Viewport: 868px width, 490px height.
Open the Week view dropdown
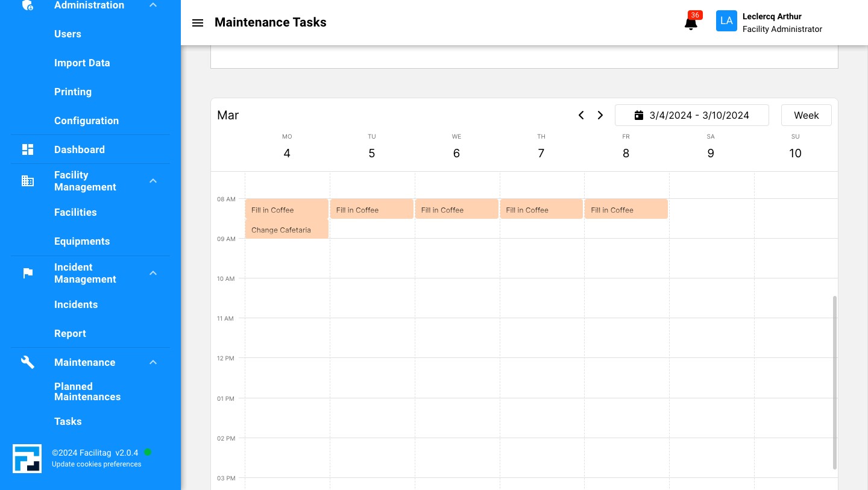806,115
